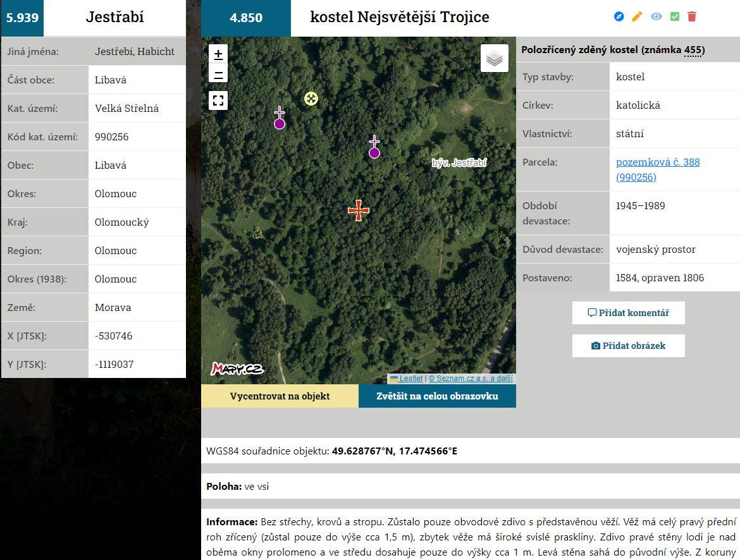The image size is (740, 560).
Task: Click the vojenský prostor value
Action: click(x=655, y=250)
